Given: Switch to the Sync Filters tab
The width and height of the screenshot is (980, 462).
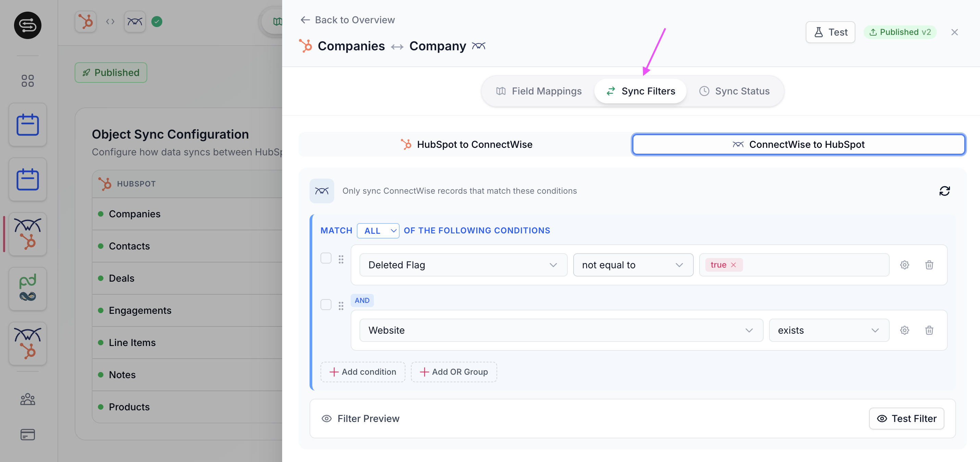Looking at the screenshot, I should [x=641, y=91].
